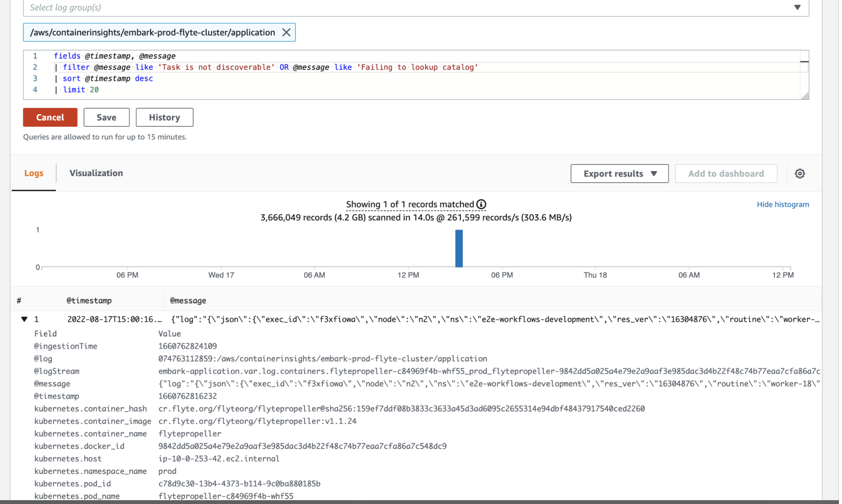Open the query History

coord(164,117)
